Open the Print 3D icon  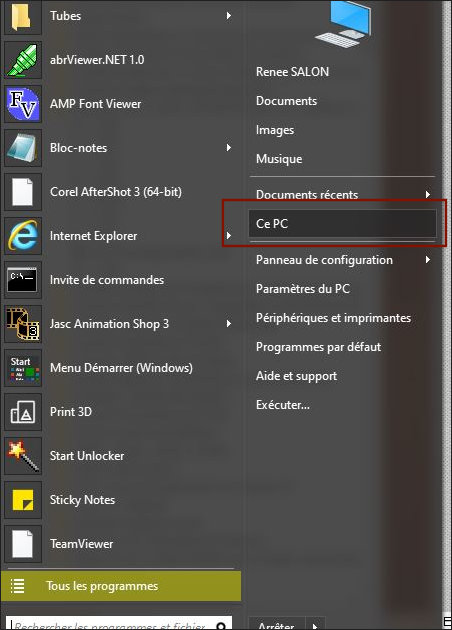[23, 412]
